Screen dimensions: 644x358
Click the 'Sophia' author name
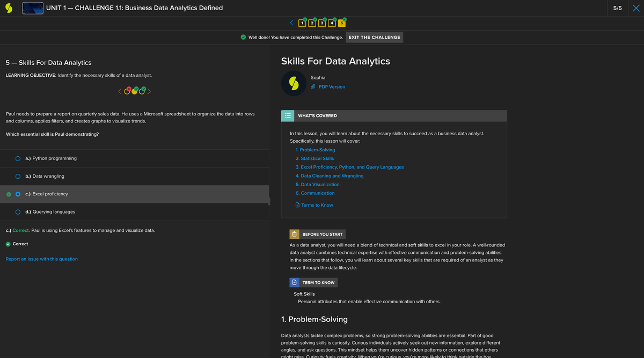point(318,77)
